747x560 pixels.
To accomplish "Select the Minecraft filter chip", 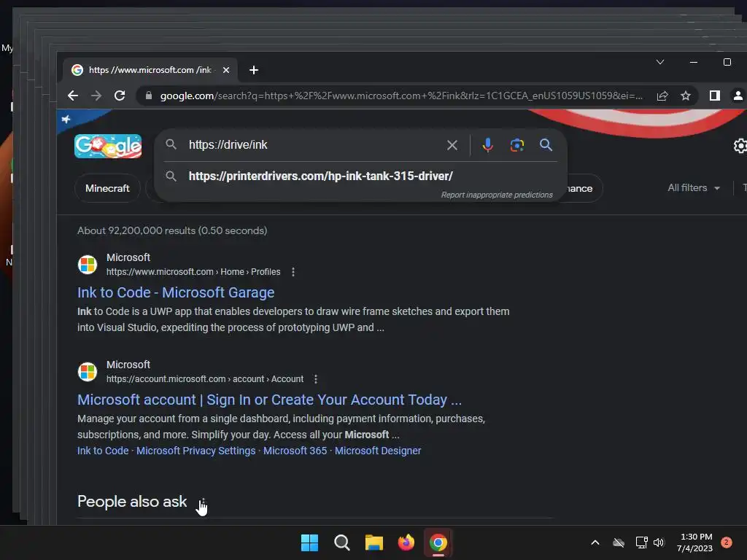I will (x=107, y=189).
